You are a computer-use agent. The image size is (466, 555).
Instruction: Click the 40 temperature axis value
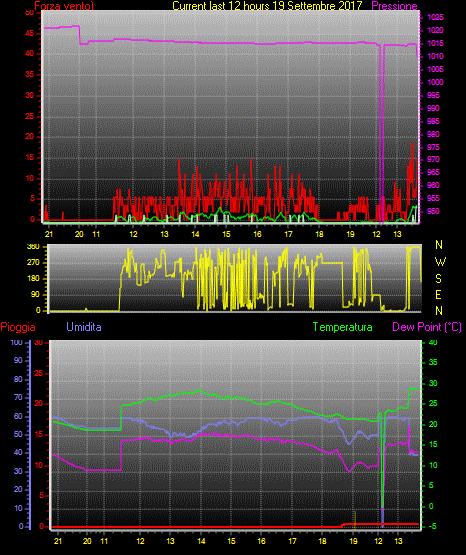click(x=433, y=342)
